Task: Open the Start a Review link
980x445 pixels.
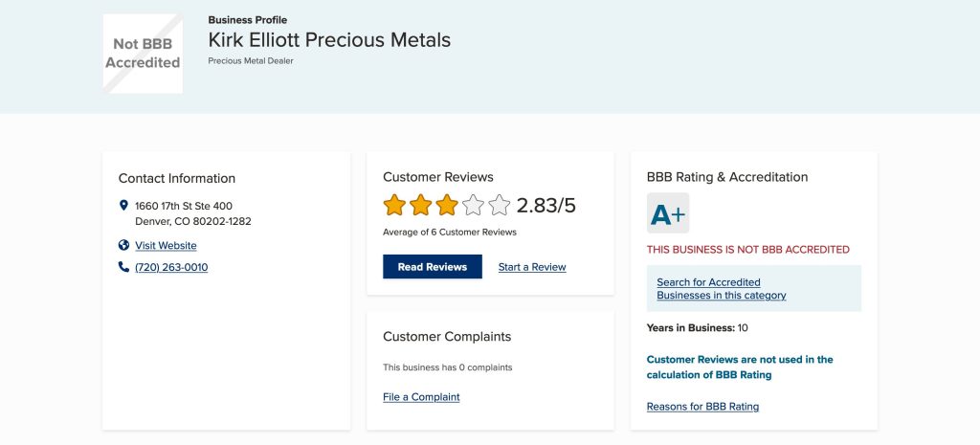Action: pyautogui.click(x=532, y=267)
